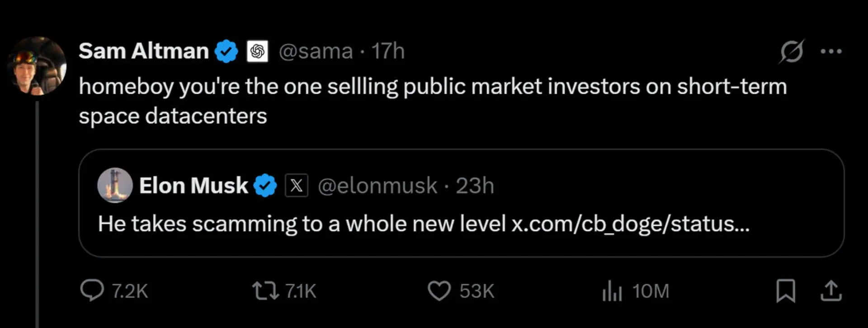Click the share upload icon
Image resolution: width=868 pixels, height=328 pixels.
831,291
